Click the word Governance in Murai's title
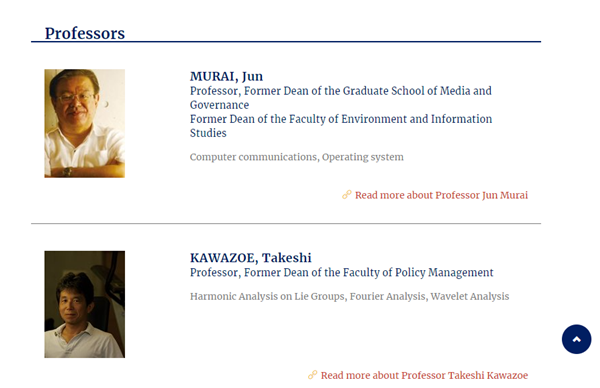Viewport: 600px width, 388px height. coord(219,105)
